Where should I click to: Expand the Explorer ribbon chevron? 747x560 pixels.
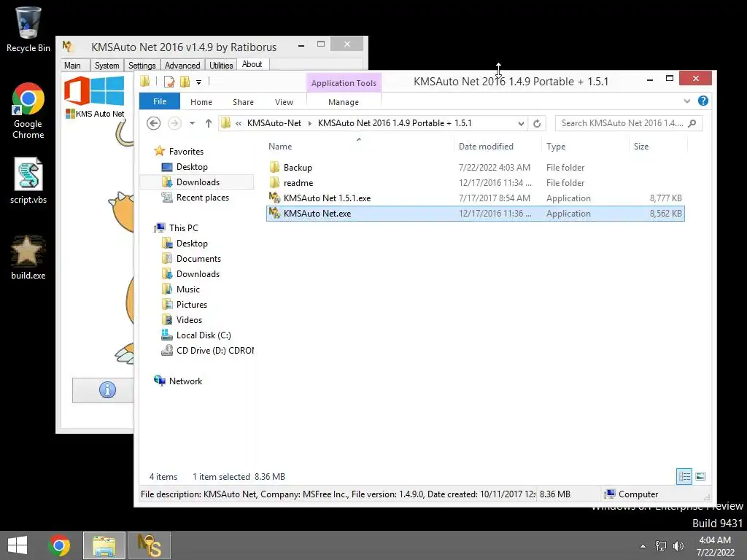[x=687, y=101]
